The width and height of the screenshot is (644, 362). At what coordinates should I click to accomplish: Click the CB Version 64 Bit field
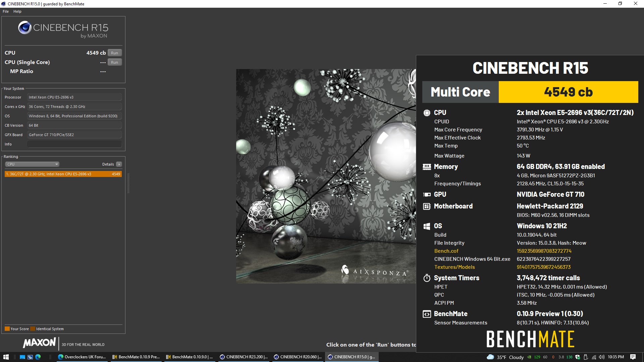coord(74,125)
